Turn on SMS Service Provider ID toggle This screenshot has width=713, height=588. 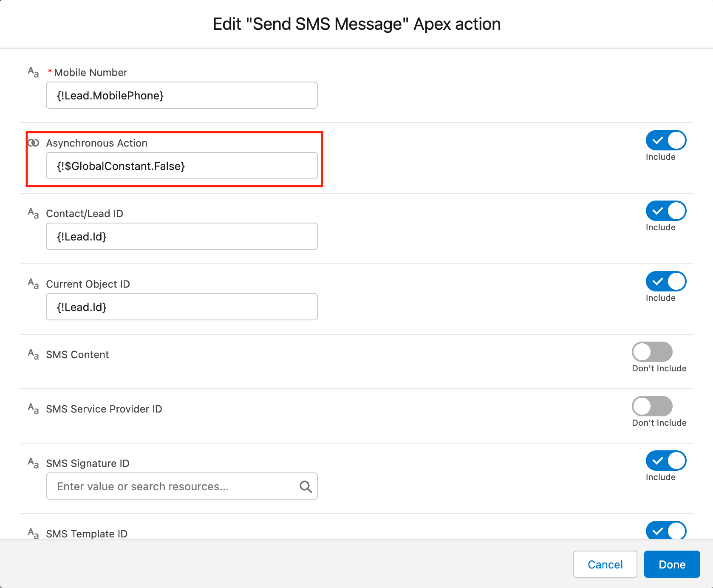[x=652, y=406]
